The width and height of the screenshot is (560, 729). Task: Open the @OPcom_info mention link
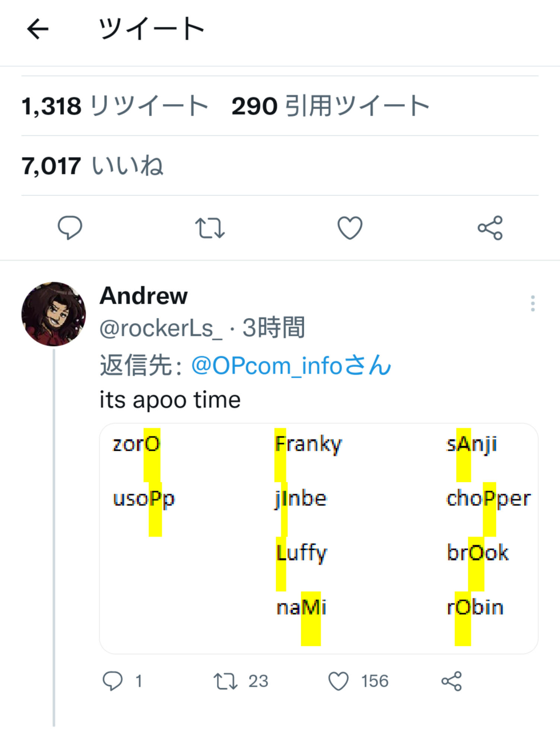[291, 365]
